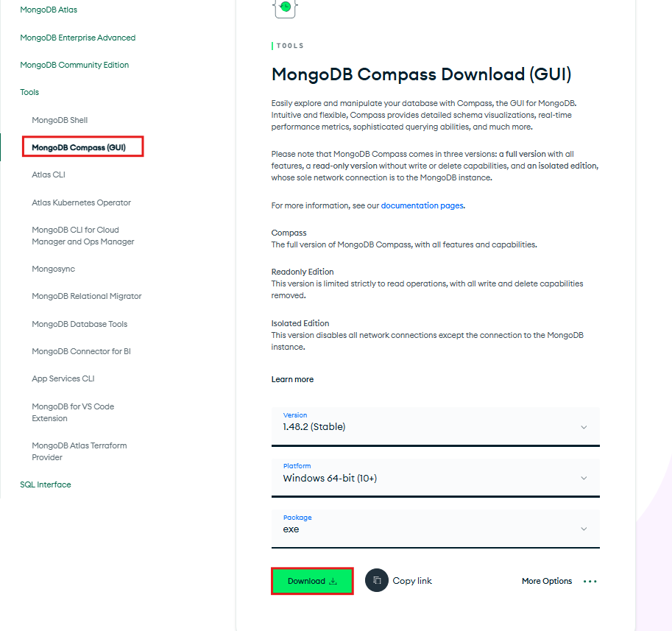
Task: Open Mongosync from the sidebar
Action: [53, 269]
